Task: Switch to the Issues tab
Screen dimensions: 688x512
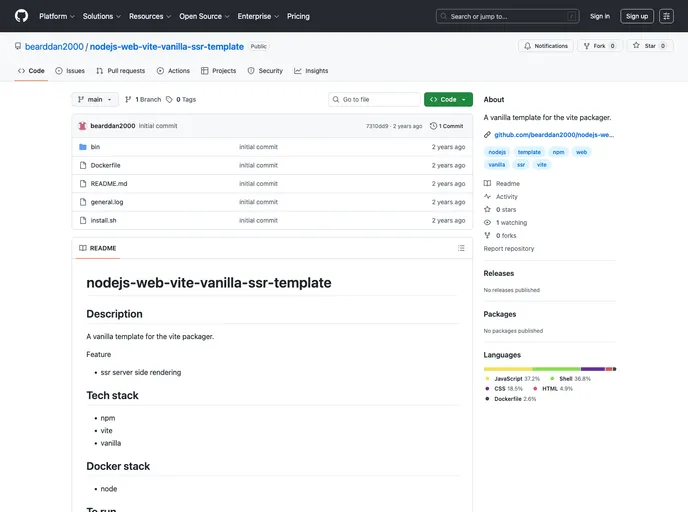Action: (70, 71)
